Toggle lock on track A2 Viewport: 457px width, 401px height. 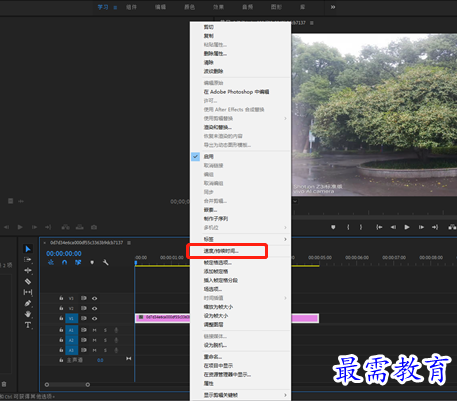(61, 340)
